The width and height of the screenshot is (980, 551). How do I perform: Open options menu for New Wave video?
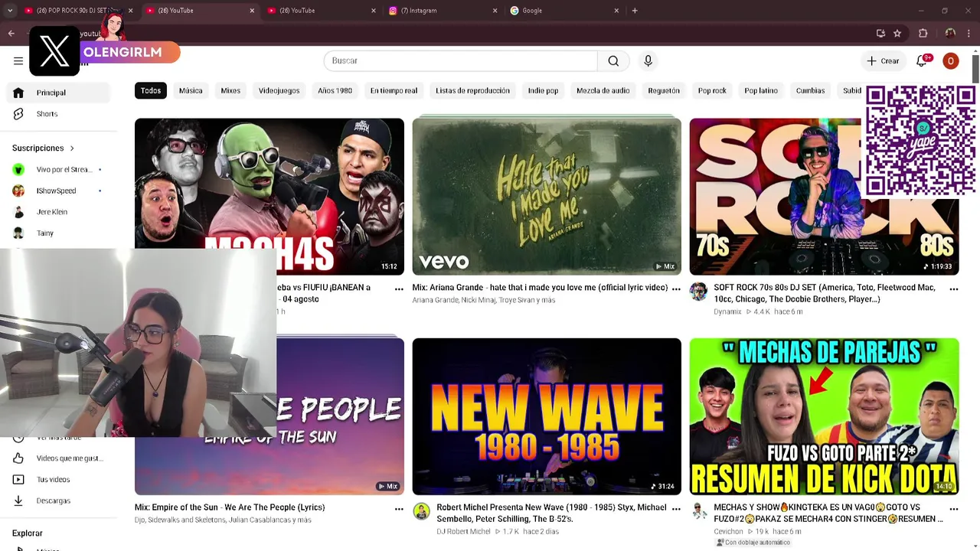(675, 508)
